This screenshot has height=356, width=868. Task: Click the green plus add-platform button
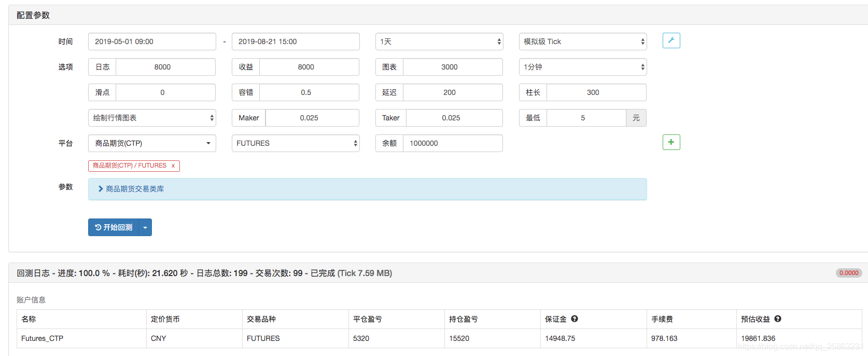click(671, 142)
